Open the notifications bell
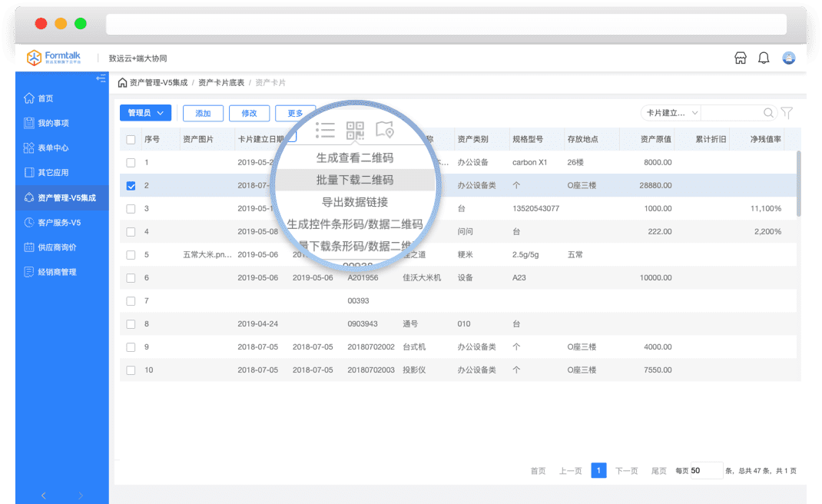 pyautogui.click(x=764, y=58)
